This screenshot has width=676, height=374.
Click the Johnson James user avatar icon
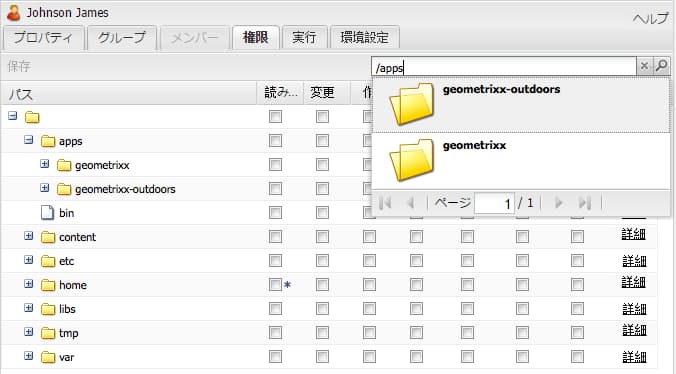click(x=14, y=12)
